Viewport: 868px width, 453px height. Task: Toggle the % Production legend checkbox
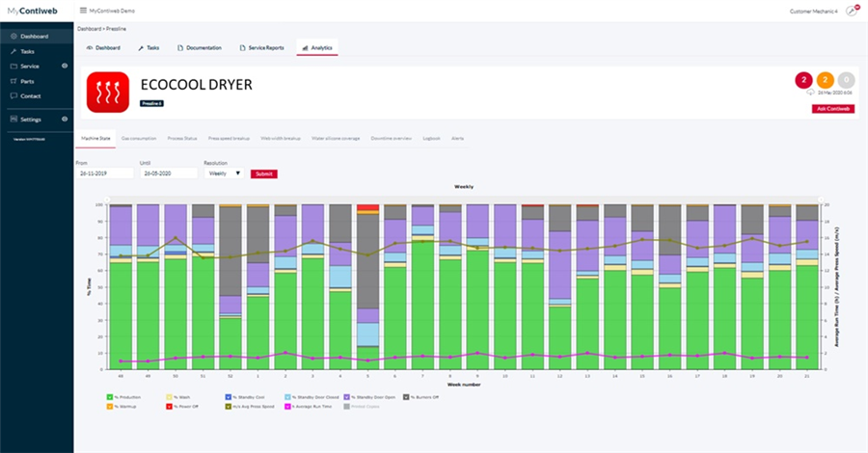(110, 397)
